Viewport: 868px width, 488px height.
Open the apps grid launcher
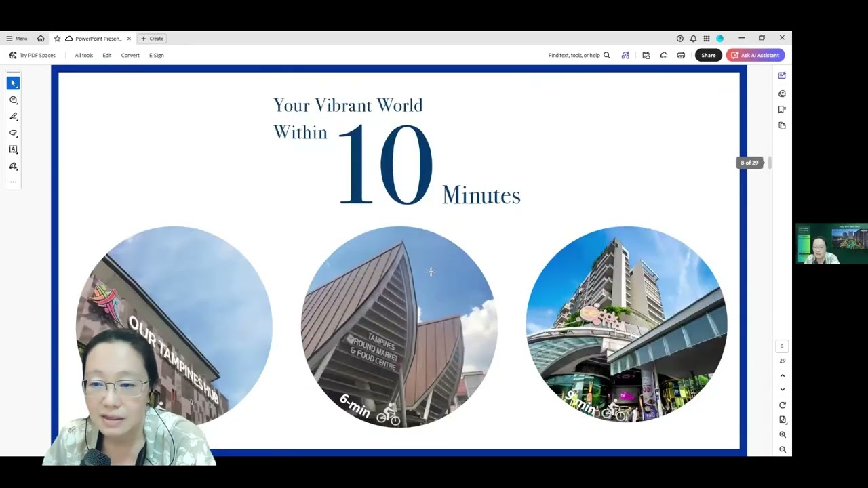coord(707,39)
